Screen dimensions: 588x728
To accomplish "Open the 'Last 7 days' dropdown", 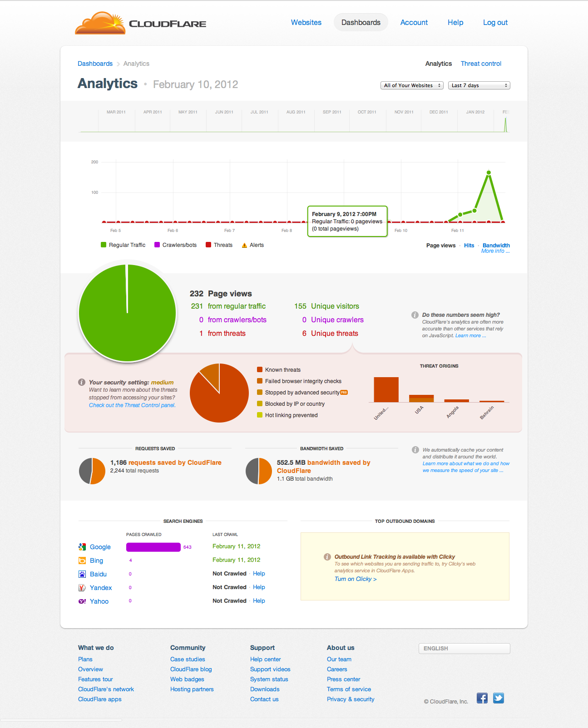I will (479, 85).
